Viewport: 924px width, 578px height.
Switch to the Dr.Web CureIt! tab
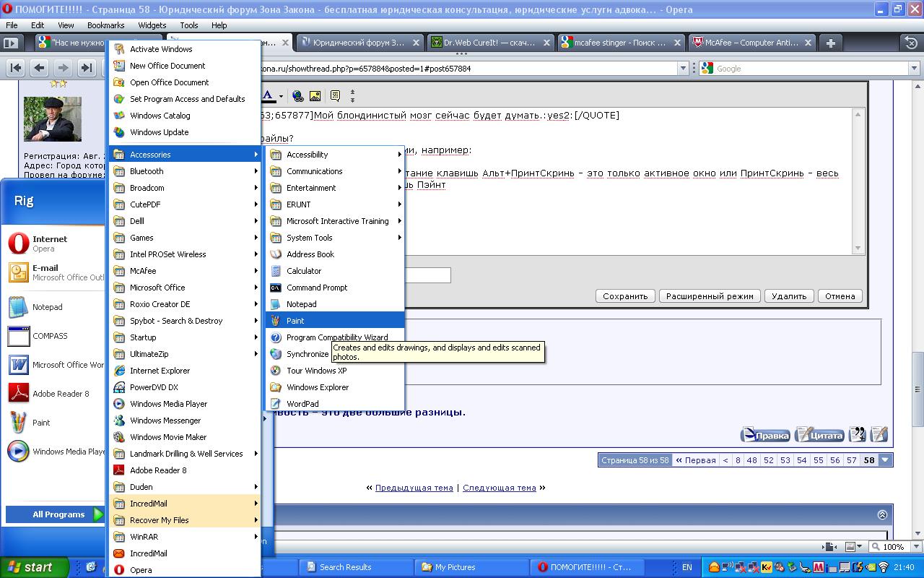pyautogui.click(x=490, y=43)
